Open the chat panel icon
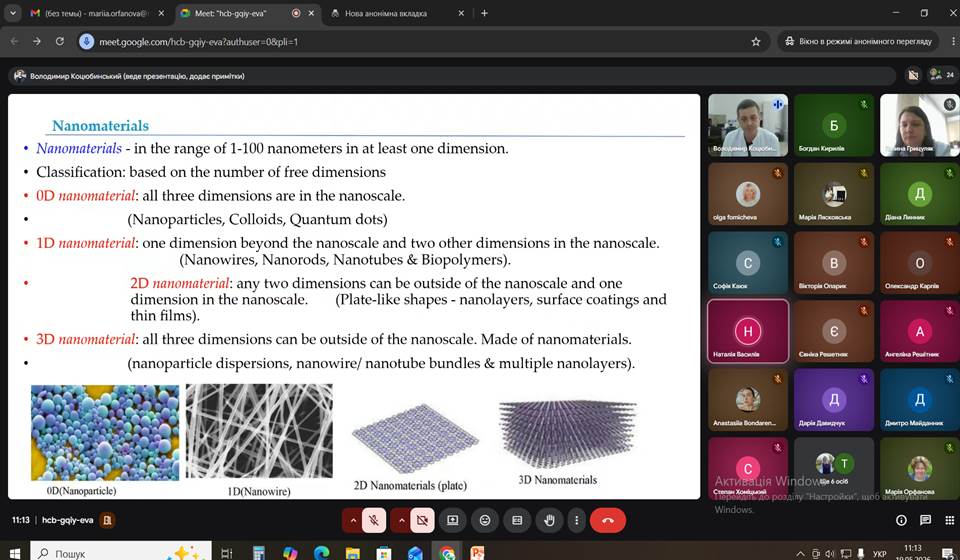The height and width of the screenshot is (560, 960). point(925,520)
